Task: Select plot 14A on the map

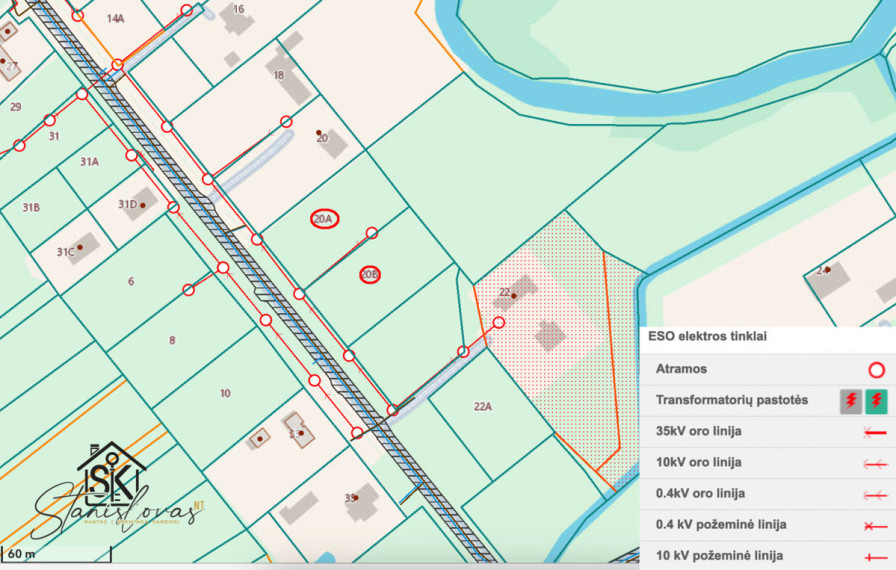Action: point(115,19)
